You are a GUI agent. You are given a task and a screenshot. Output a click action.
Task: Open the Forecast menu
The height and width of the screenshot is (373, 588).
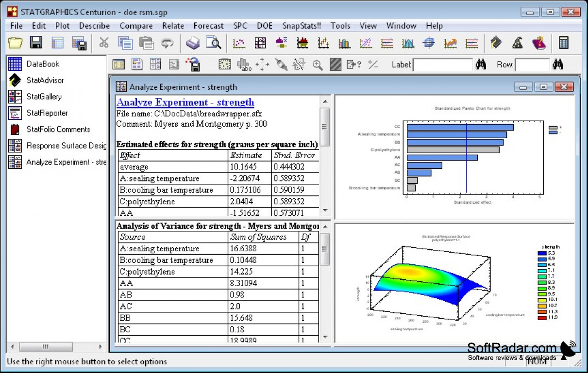pos(209,26)
